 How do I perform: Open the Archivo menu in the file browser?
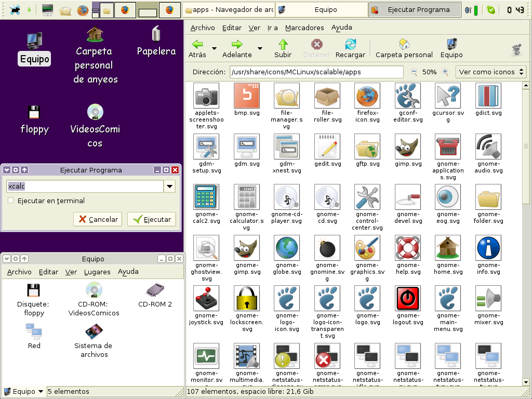203,28
